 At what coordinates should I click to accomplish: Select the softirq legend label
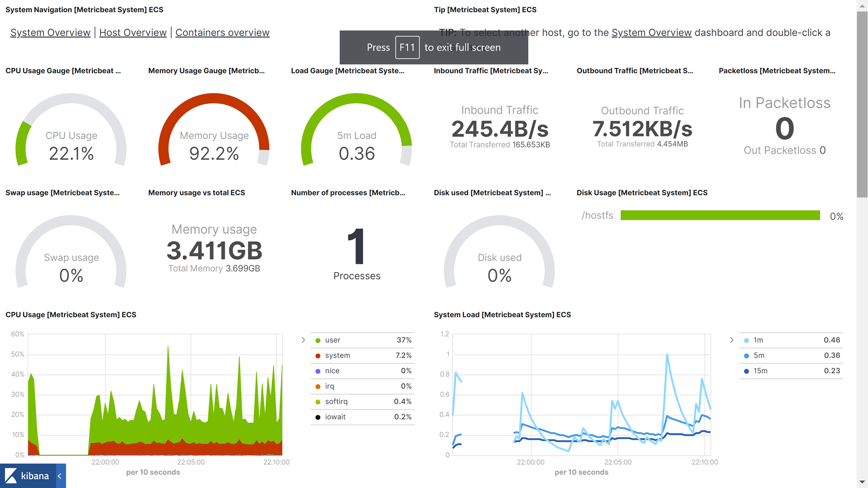tap(336, 401)
